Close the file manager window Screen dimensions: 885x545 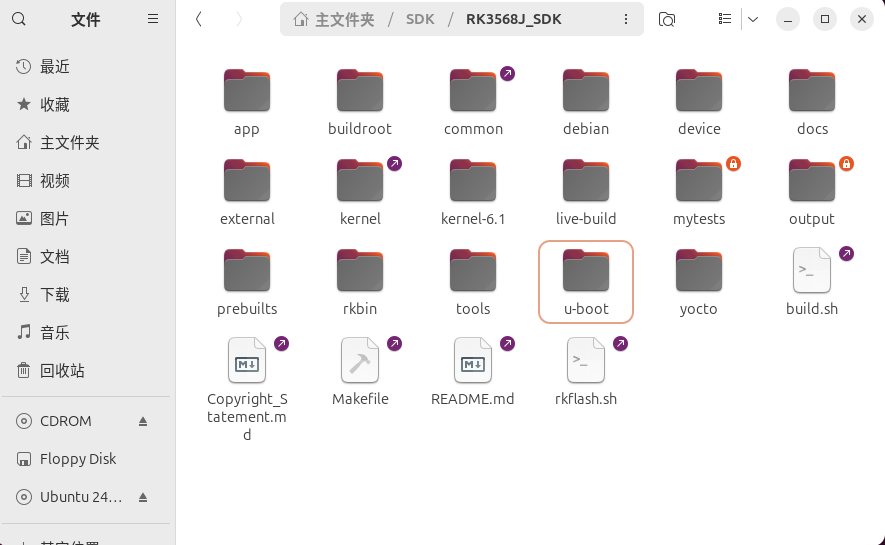coord(861,19)
